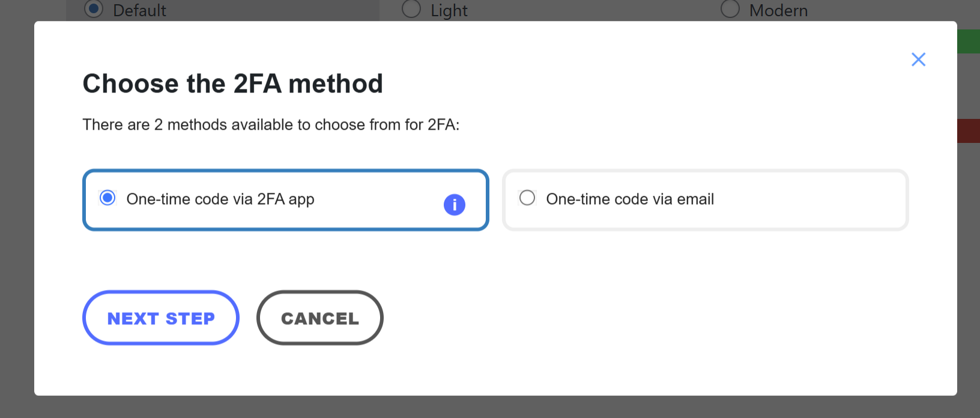Click the 'Default' theme label text
The image size is (980, 418).
click(139, 10)
